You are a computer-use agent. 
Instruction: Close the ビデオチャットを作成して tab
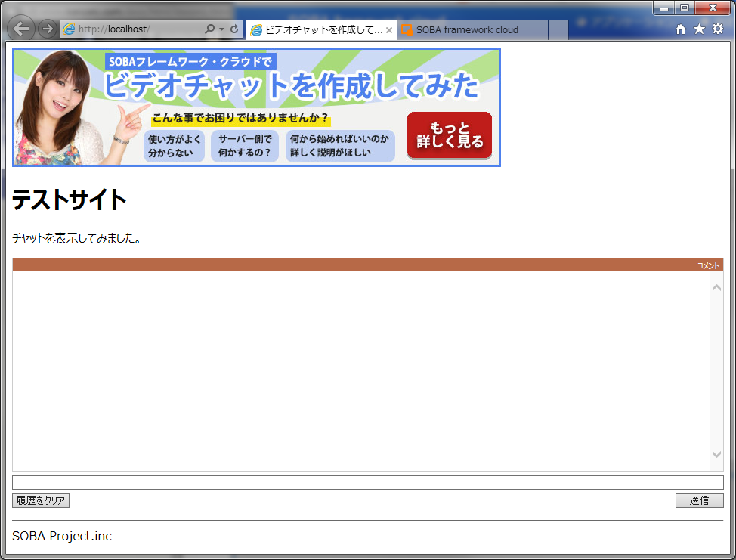coord(389,30)
